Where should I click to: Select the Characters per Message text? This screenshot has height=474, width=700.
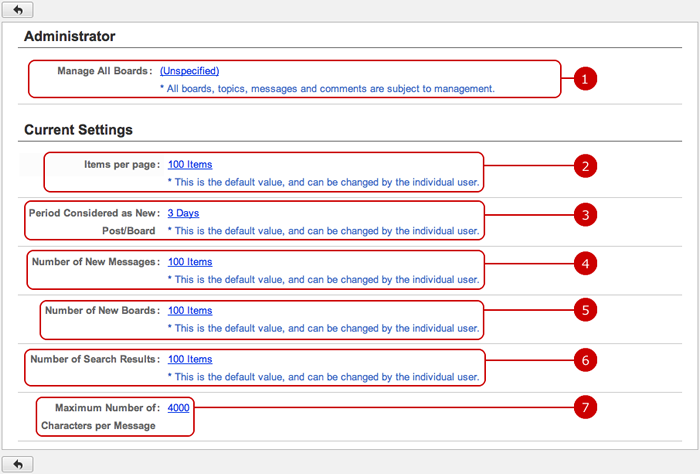98,425
